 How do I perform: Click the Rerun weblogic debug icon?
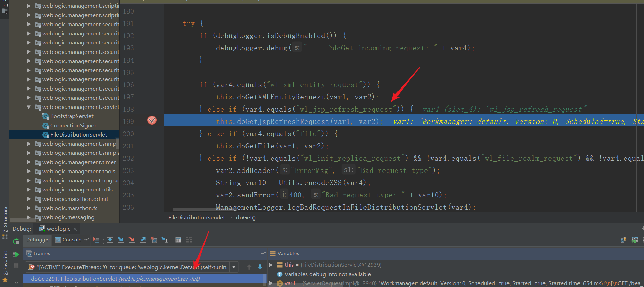tap(16, 241)
